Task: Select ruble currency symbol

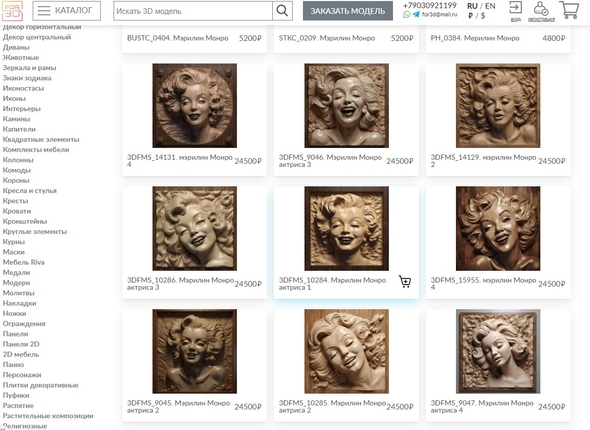Action: tap(471, 16)
